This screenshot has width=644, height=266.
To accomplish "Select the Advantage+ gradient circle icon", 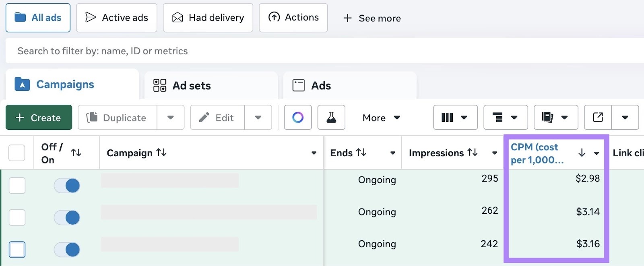I will pyautogui.click(x=297, y=117).
